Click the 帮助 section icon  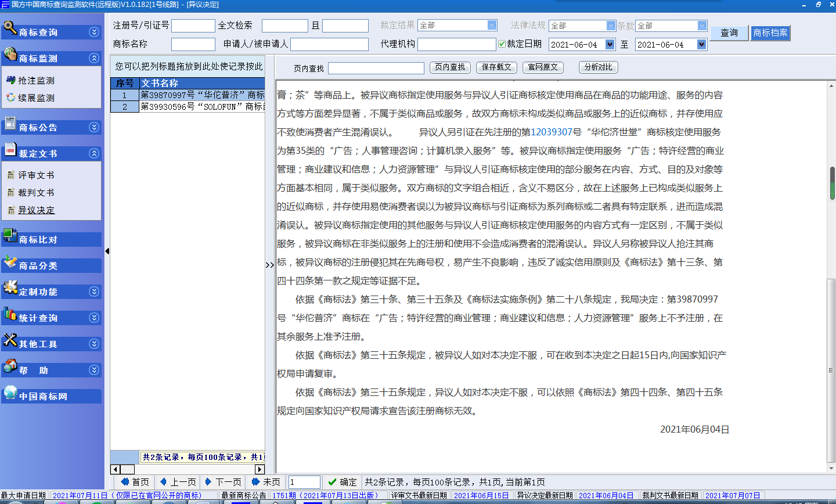click(10, 366)
